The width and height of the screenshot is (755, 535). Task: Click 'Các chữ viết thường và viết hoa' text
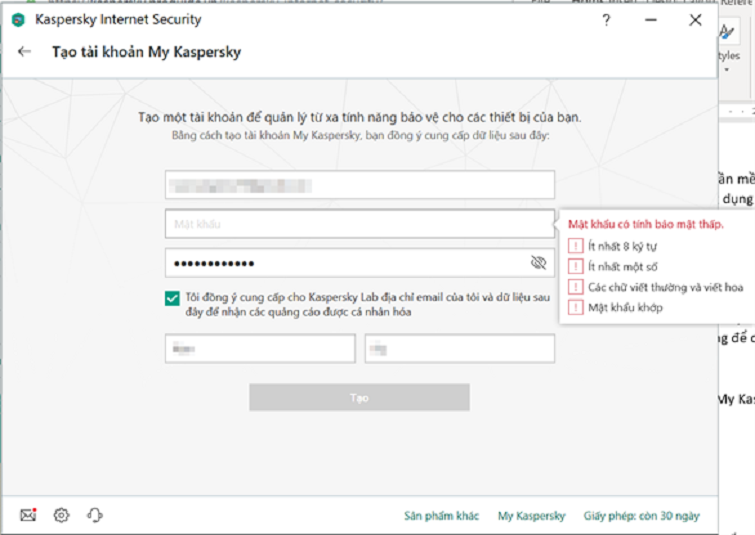coord(665,287)
